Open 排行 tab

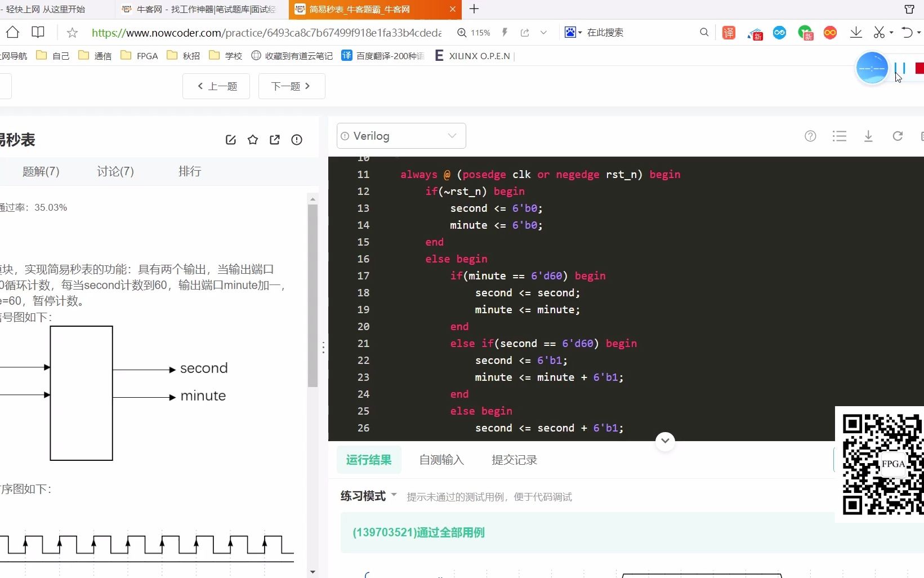(190, 171)
